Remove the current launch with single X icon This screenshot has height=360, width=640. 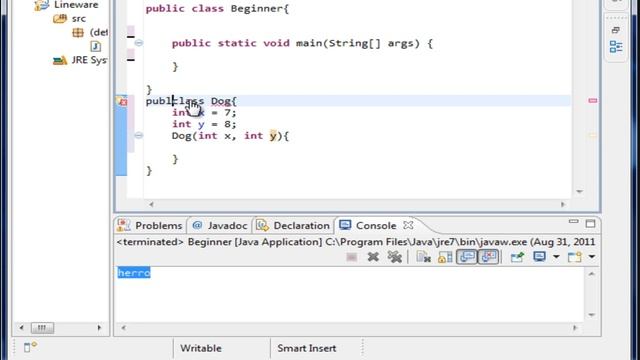(373, 257)
